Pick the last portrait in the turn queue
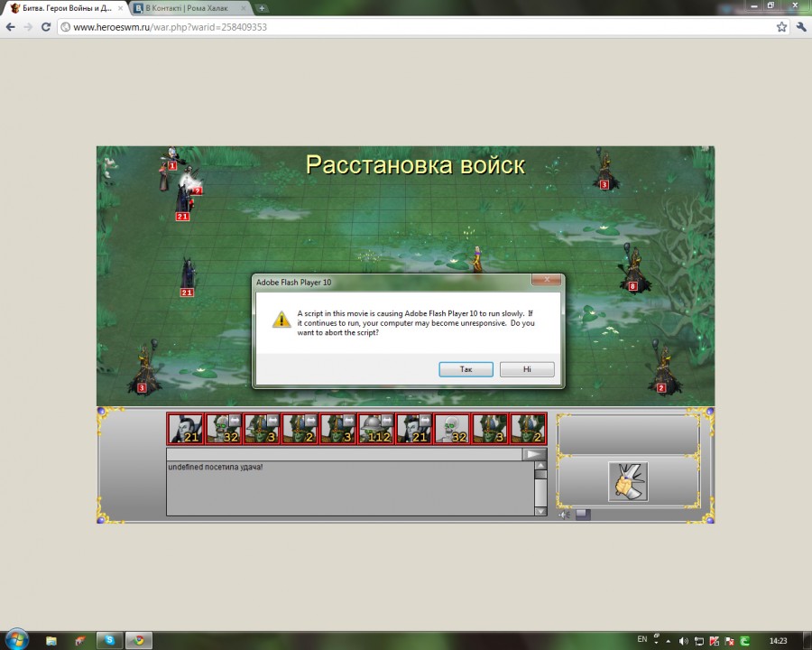This screenshot has width=812, height=650. click(x=528, y=429)
